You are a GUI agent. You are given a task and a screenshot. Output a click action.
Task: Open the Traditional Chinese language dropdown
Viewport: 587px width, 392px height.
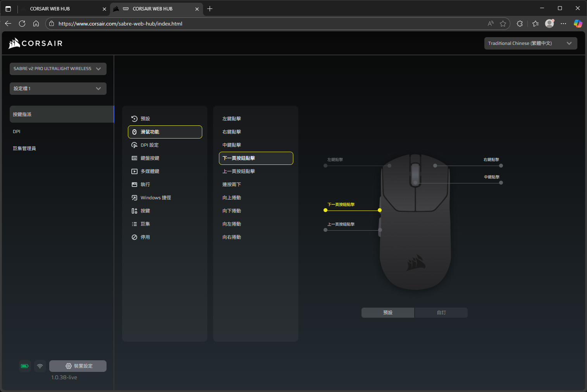pyautogui.click(x=531, y=43)
